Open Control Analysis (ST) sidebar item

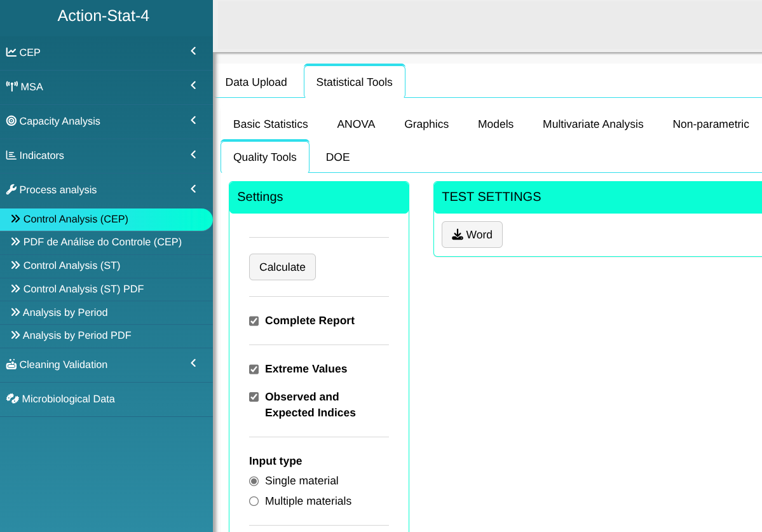pyautogui.click(x=72, y=265)
